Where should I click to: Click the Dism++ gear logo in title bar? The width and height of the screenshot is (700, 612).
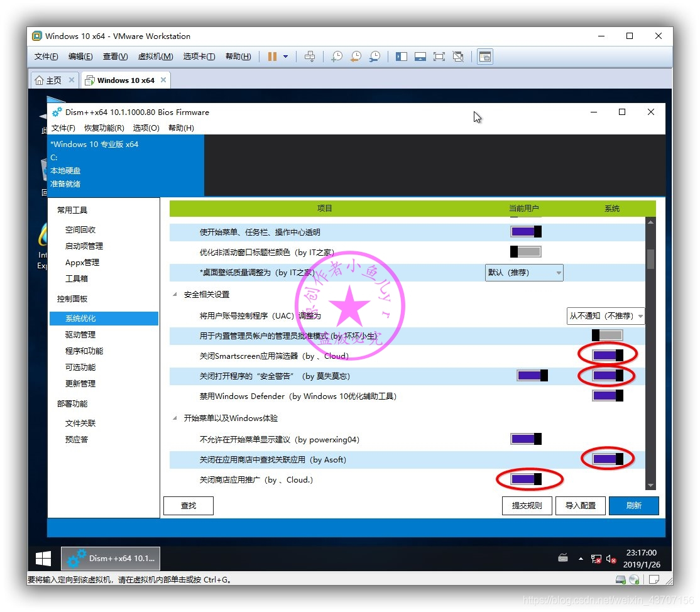(x=57, y=112)
